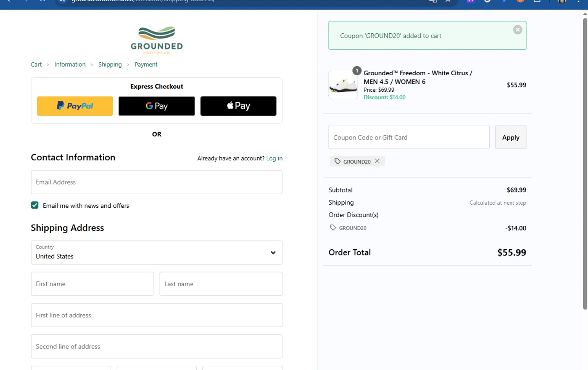This screenshot has width=588, height=370.
Task: Click the 'Shipping Address' heading
Action: pos(67,228)
